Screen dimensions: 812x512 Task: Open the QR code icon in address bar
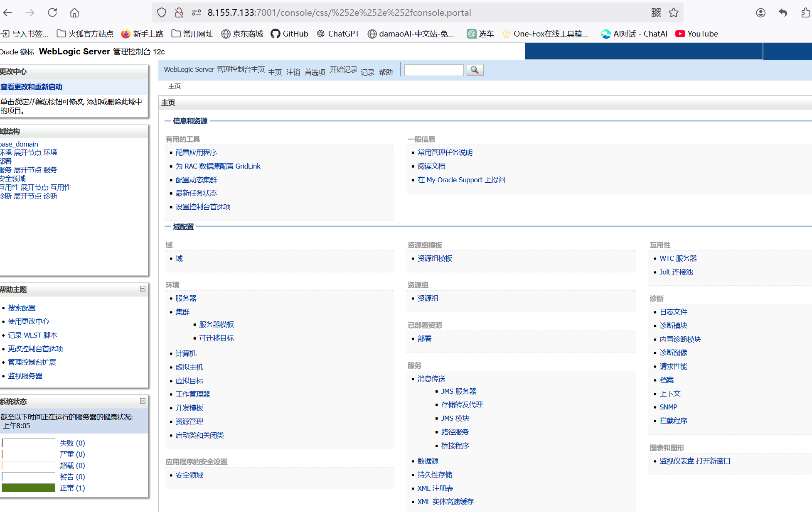tap(656, 13)
